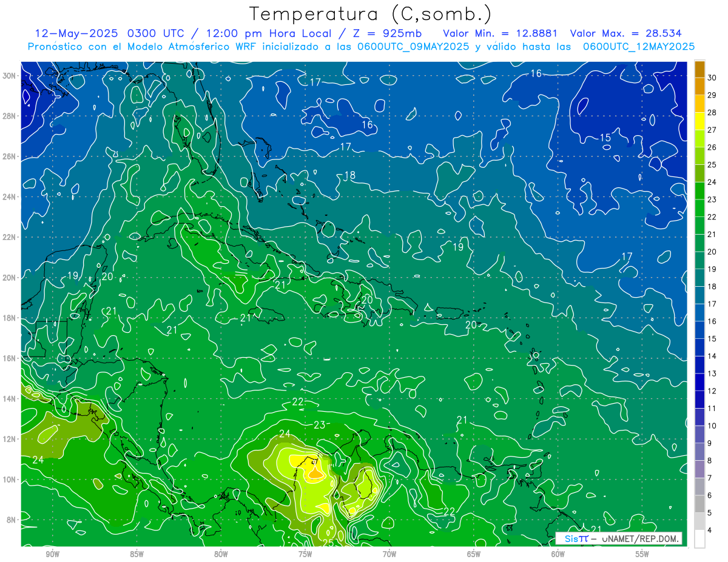Click the "Valor Min. = 12.8881" text
The height and width of the screenshot is (562, 728).
pos(500,33)
